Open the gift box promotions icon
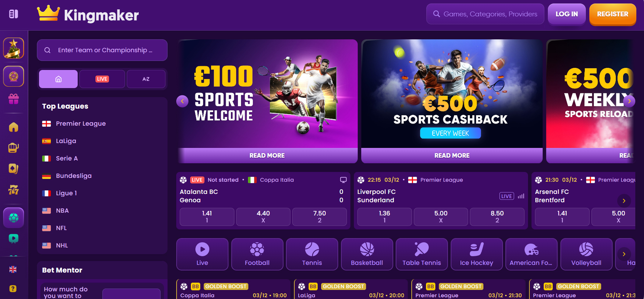644x299 pixels. [14, 99]
